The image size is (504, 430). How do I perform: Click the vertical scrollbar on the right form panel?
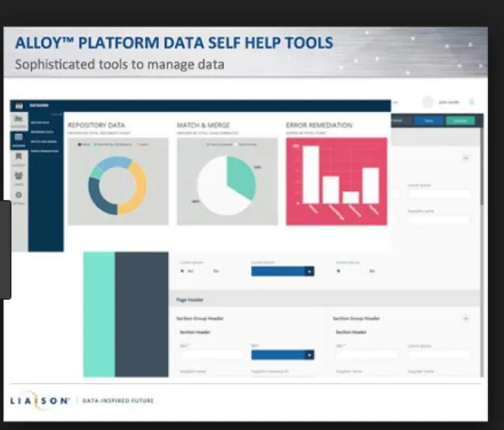(482, 166)
